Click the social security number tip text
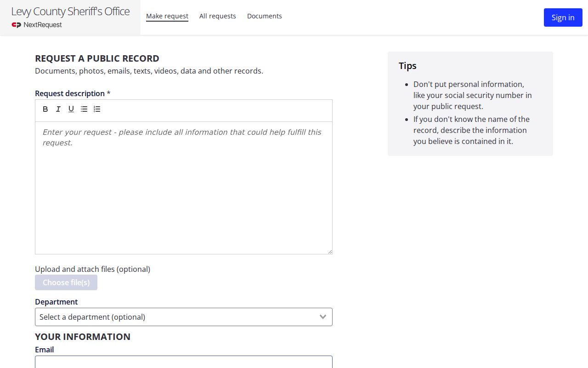This screenshot has width=588, height=368. tap(473, 95)
